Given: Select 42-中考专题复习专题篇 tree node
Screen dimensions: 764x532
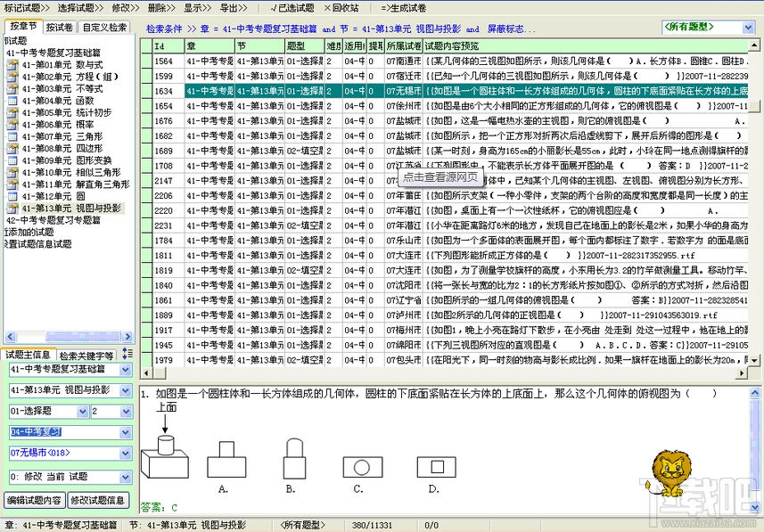Looking at the screenshot, I should pos(53,220).
